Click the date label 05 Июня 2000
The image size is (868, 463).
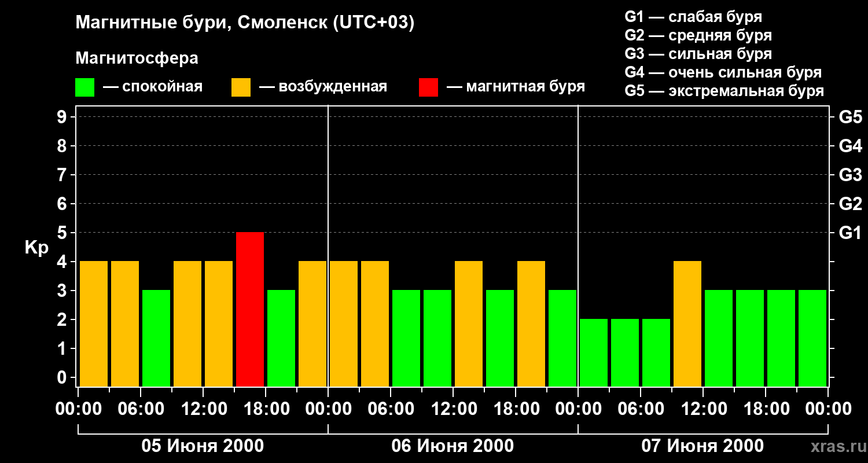coord(203,446)
